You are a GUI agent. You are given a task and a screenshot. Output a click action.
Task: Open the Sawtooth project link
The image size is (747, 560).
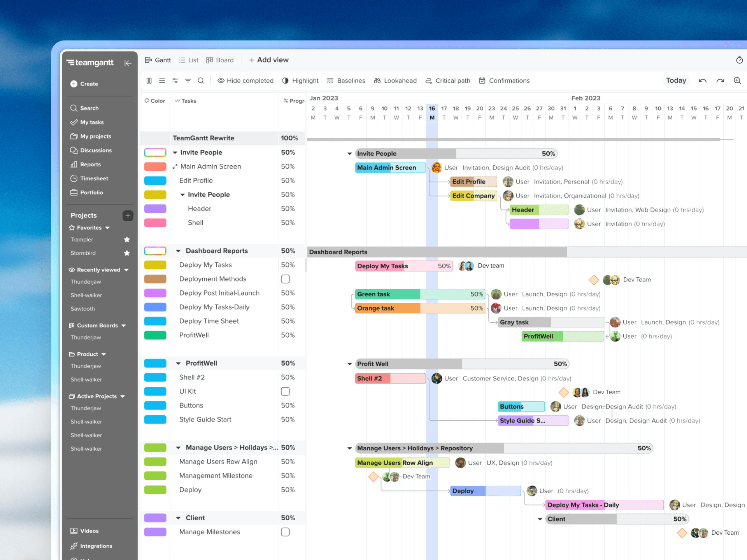[82, 309]
